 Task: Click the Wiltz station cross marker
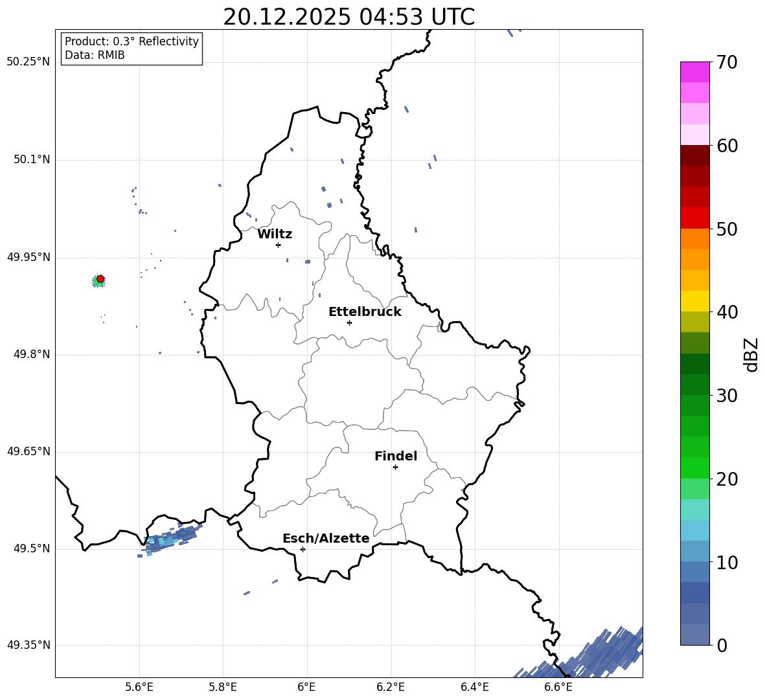click(279, 245)
